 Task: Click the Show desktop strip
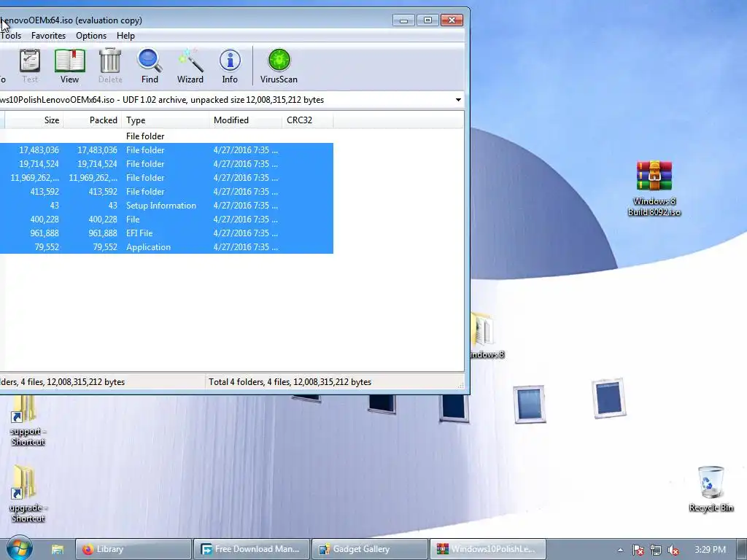742,549
